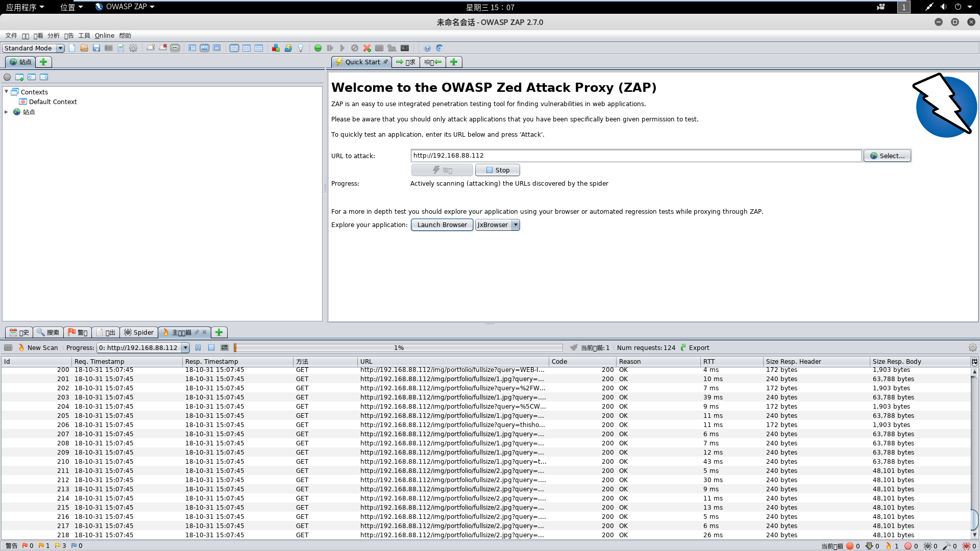Stop the active scan with square icon

211,347
